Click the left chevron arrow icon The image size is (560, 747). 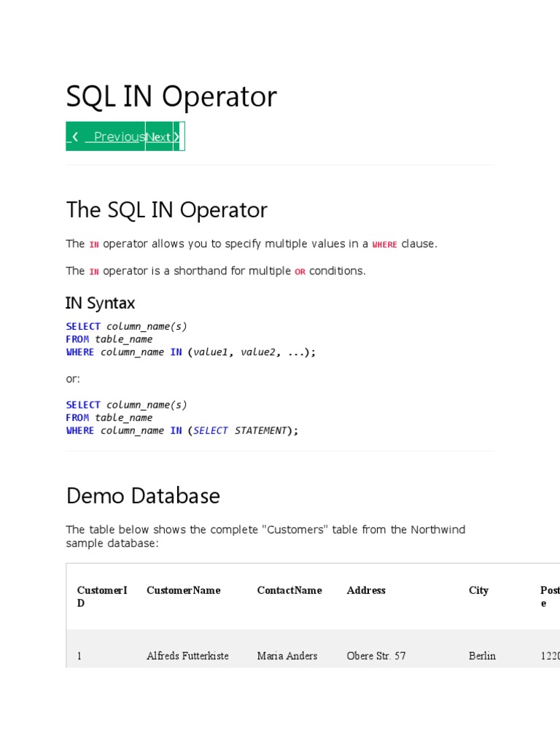(x=75, y=136)
